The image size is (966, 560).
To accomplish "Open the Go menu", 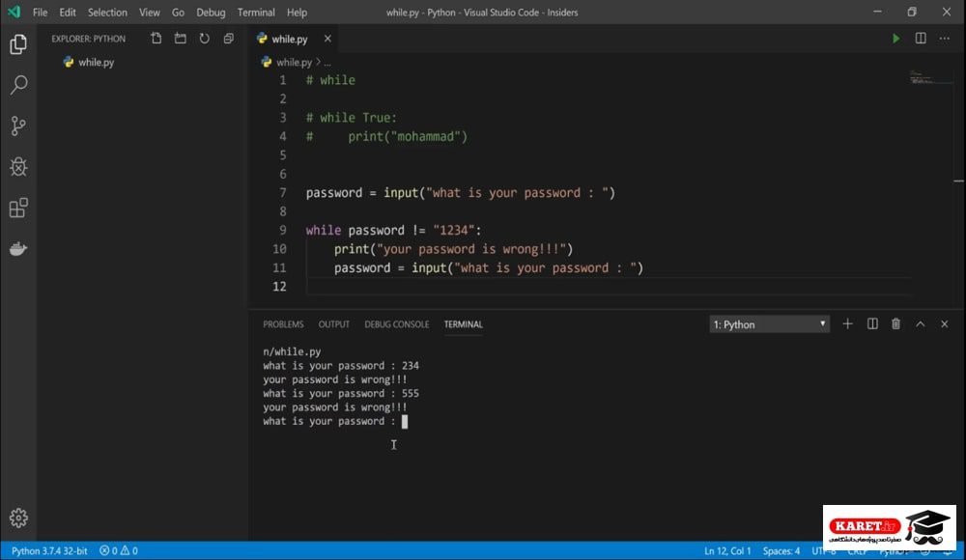I will (178, 13).
